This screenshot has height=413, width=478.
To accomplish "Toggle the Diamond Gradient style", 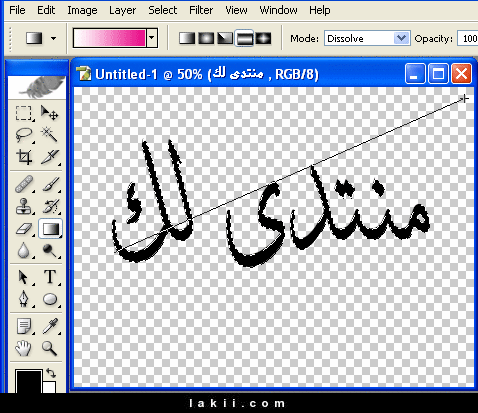I will tap(263, 38).
